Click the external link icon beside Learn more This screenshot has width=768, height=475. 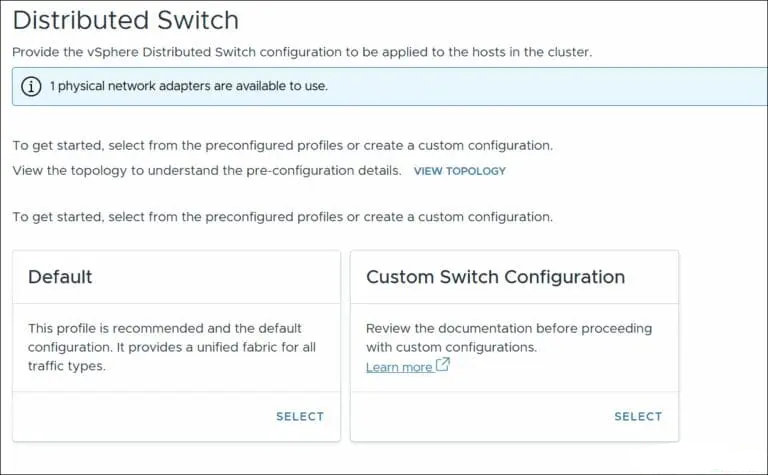tap(442, 366)
